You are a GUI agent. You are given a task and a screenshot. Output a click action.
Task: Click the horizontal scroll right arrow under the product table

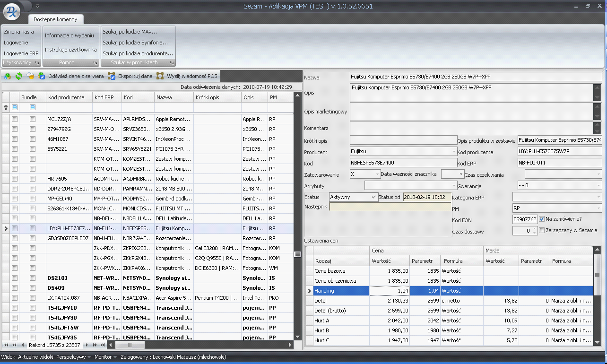pyautogui.click(x=290, y=345)
